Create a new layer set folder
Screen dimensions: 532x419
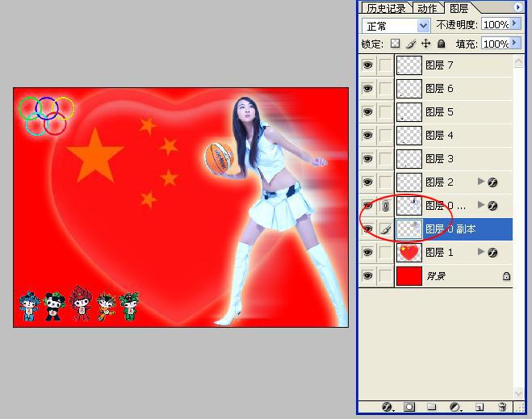[x=431, y=406]
